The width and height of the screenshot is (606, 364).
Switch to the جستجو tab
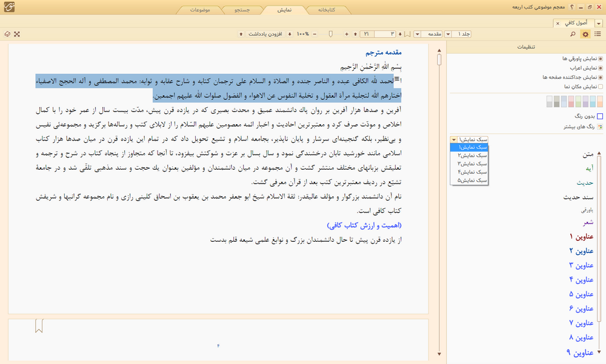point(242,10)
